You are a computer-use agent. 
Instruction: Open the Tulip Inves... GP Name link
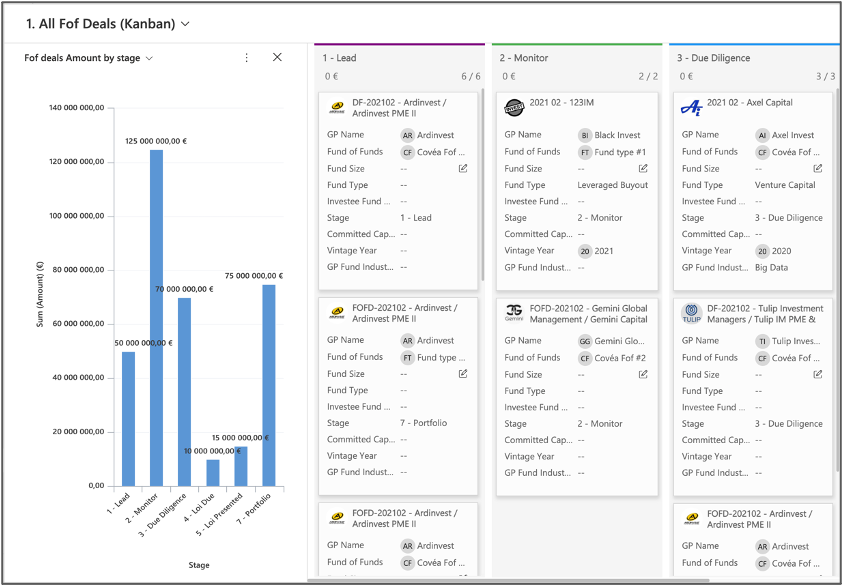[796, 341]
